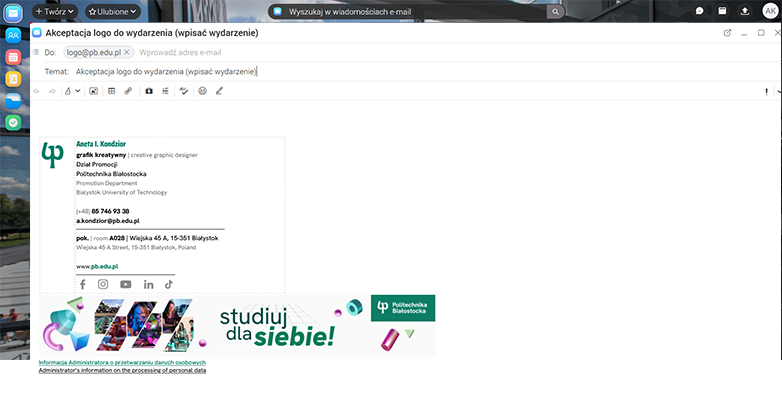This screenshot has width=782, height=399.
Task: Open the www.pb.edu.pl link in signature
Action: pos(97,266)
